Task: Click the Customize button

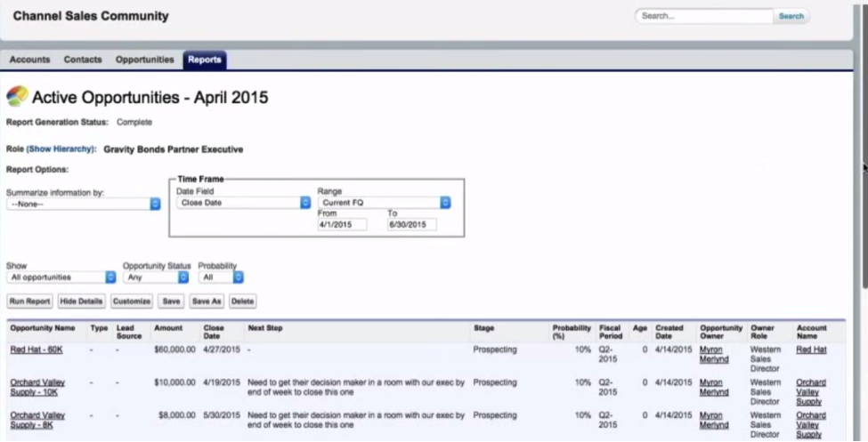Action: click(x=132, y=301)
